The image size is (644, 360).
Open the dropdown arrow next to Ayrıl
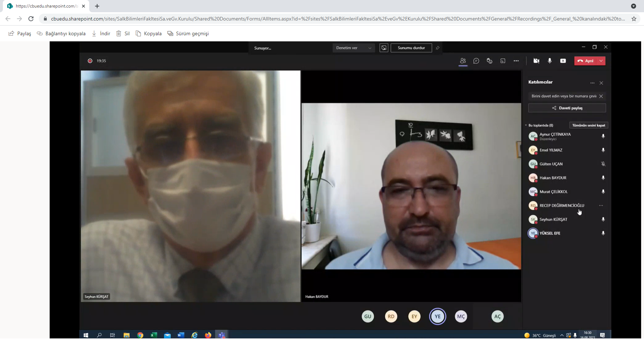pyautogui.click(x=601, y=61)
